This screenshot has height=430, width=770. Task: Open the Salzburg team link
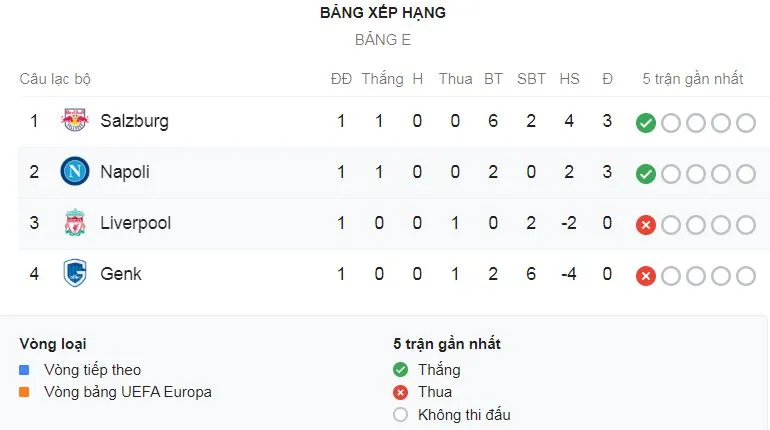(134, 121)
